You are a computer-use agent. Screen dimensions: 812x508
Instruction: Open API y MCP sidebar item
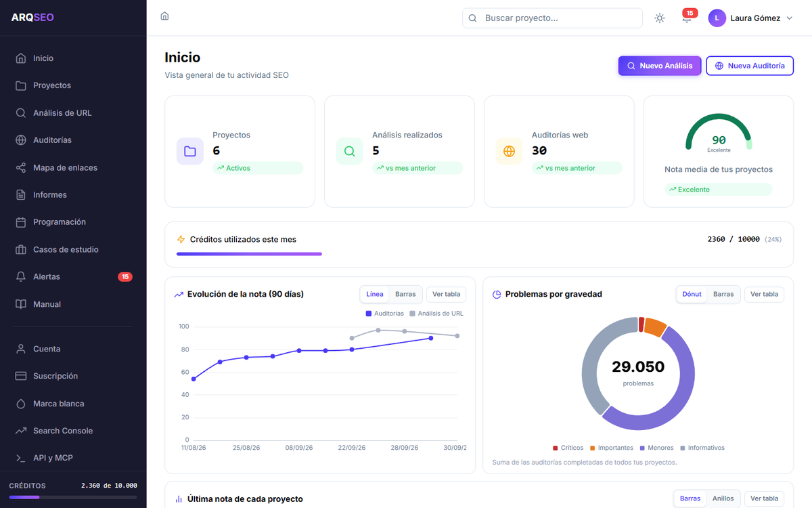pos(73,458)
